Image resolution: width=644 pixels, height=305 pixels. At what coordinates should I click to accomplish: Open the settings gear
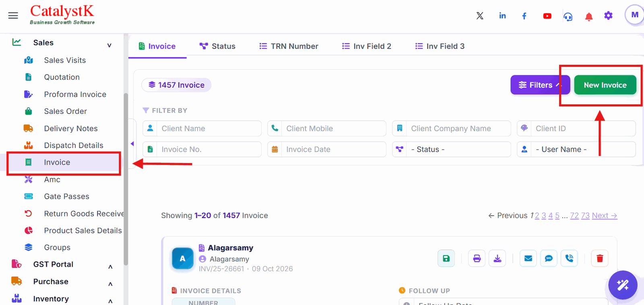608,16
